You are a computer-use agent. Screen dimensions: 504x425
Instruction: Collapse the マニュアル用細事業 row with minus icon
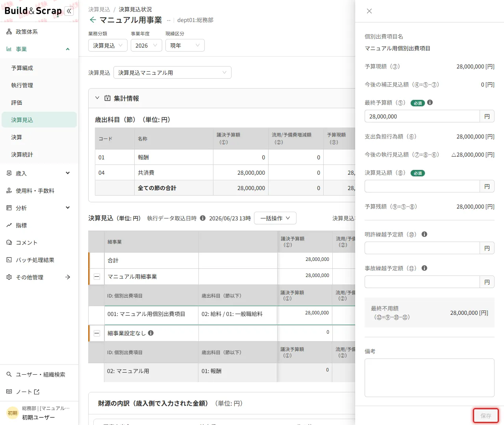tap(97, 277)
